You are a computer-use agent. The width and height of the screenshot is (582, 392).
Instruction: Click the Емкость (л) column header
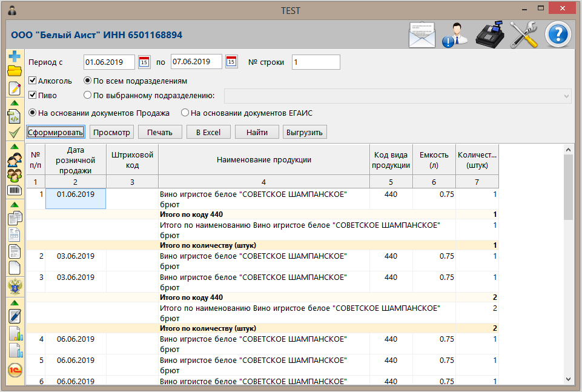(x=434, y=159)
